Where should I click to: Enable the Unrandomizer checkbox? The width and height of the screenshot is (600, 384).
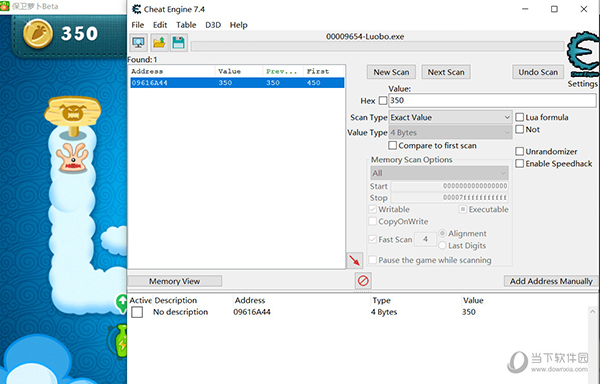(520, 151)
